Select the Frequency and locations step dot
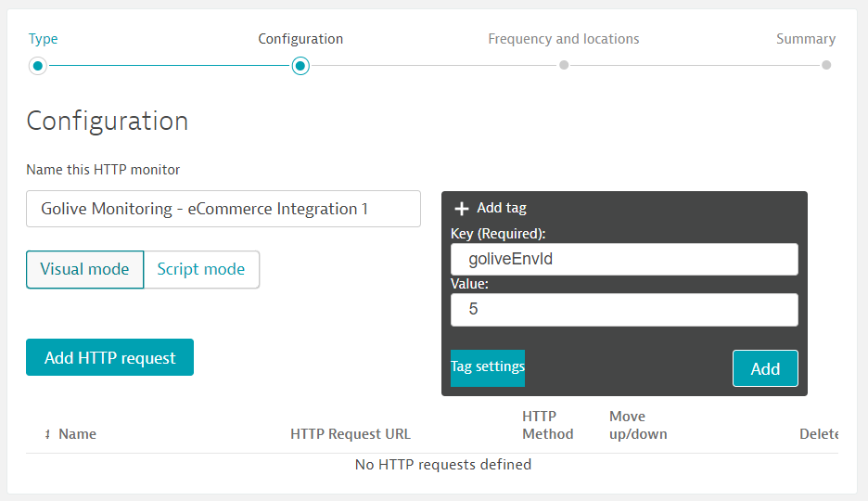Viewport: 868px width, 501px height. [x=564, y=66]
